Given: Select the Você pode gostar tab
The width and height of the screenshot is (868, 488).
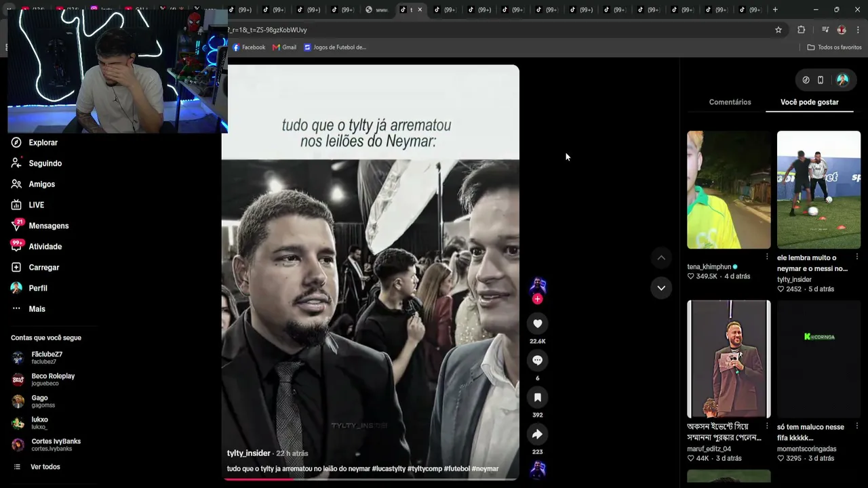Looking at the screenshot, I should click(810, 102).
